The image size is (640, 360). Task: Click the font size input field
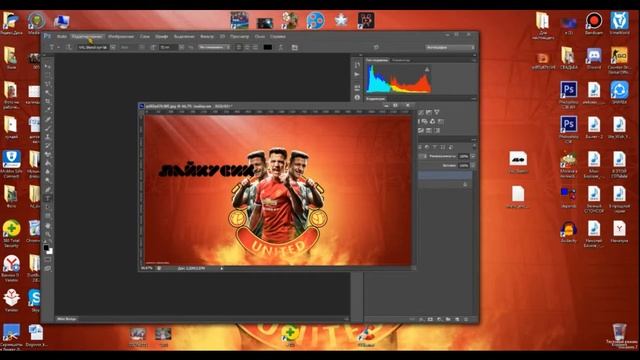[x=167, y=47]
